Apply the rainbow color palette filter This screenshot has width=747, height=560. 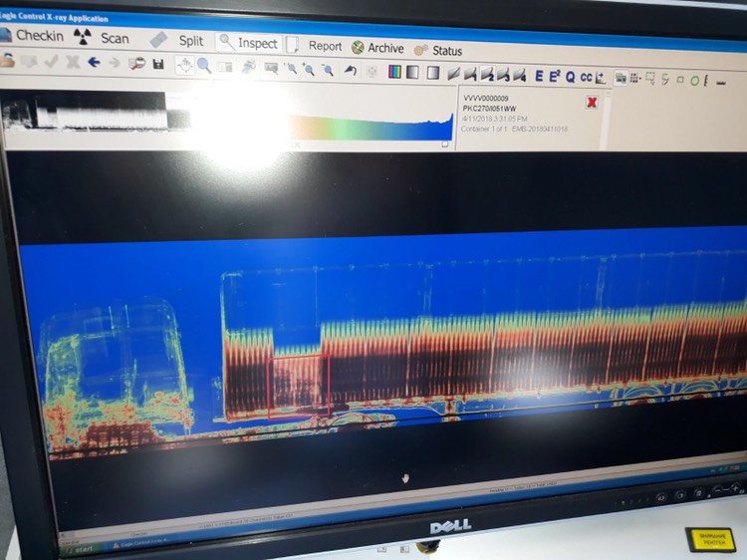pos(394,72)
